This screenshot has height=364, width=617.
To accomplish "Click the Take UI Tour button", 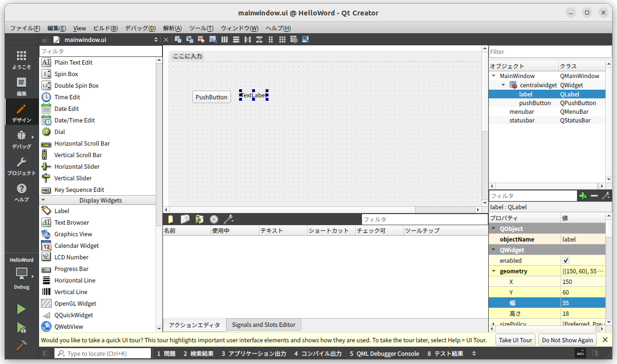I will pyautogui.click(x=515, y=339).
